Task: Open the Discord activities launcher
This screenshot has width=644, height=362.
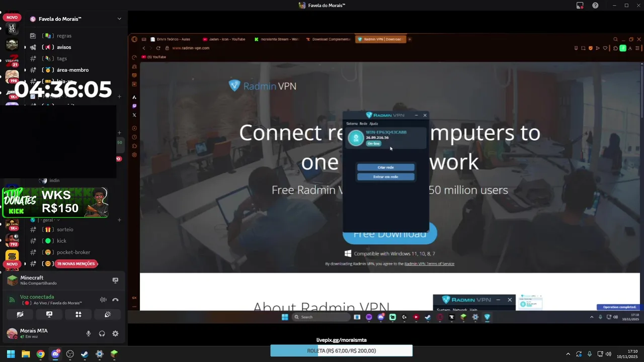Action: click(78, 314)
